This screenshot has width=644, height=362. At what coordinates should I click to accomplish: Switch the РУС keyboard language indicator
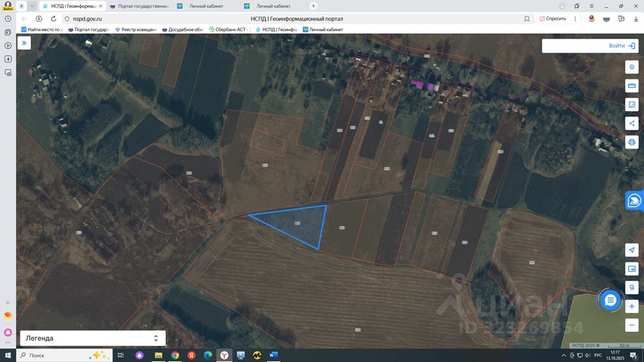click(x=598, y=355)
